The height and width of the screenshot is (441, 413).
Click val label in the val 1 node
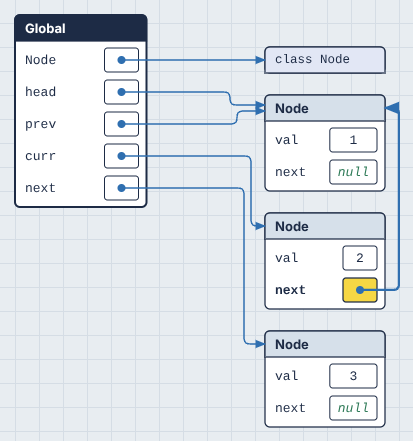[x=287, y=140]
